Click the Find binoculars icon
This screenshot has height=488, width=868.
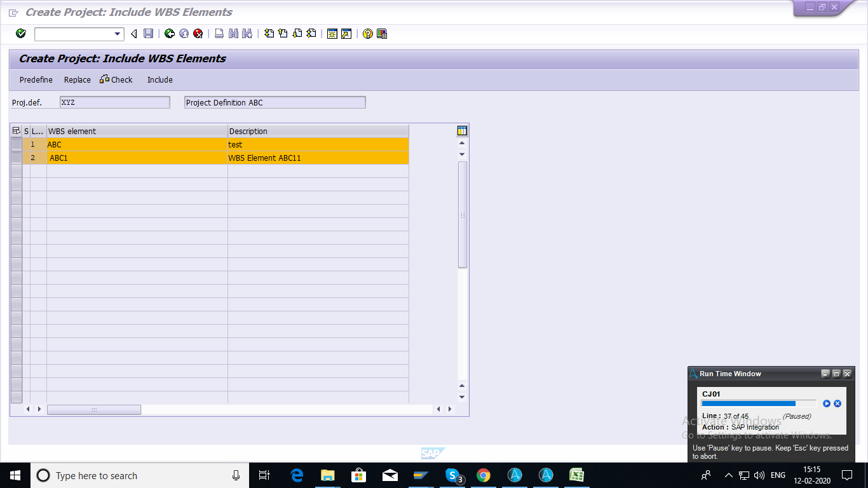click(233, 34)
